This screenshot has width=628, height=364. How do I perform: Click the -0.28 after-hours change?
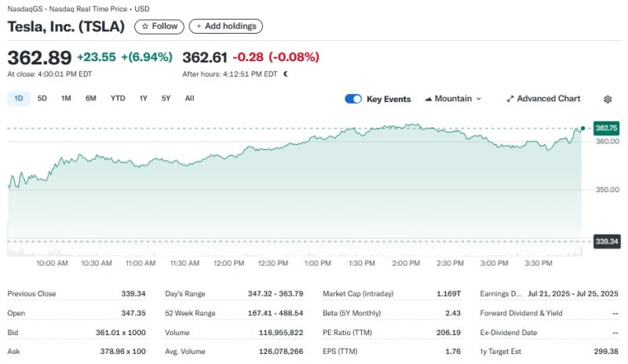point(248,57)
